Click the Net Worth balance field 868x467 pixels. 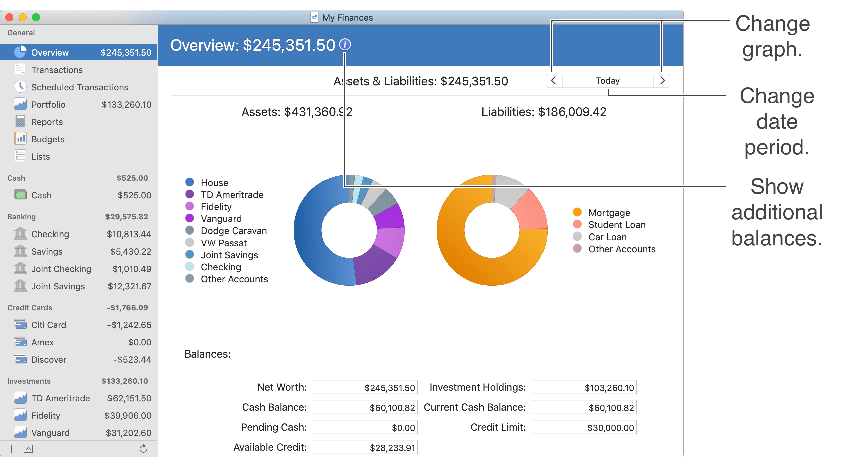(365, 387)
